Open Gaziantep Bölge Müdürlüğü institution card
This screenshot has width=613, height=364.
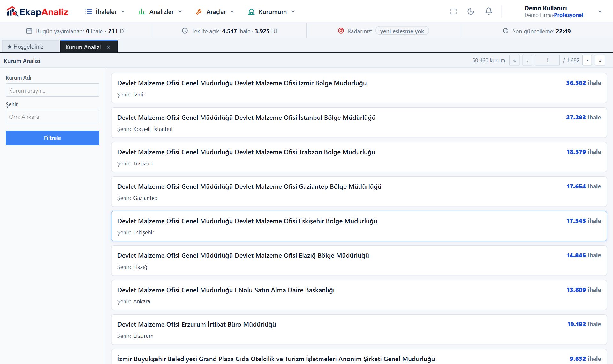[359, 192]
